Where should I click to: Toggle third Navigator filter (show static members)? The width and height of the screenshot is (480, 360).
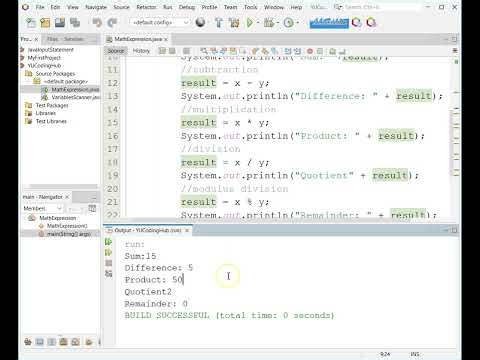pyautogui.click(x=51, y=342)
